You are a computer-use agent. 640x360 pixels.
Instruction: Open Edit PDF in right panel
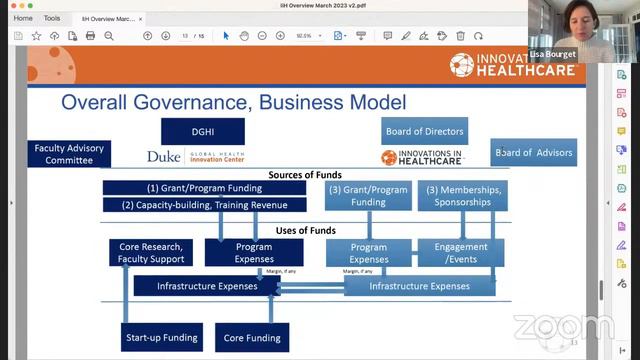click(x=621, y=113)
